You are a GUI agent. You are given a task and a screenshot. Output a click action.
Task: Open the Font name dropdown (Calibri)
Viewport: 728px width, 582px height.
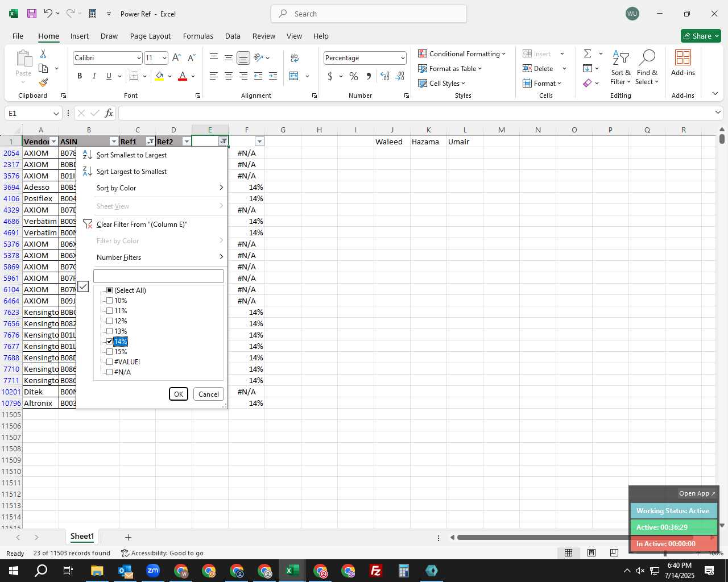(138, 58)
